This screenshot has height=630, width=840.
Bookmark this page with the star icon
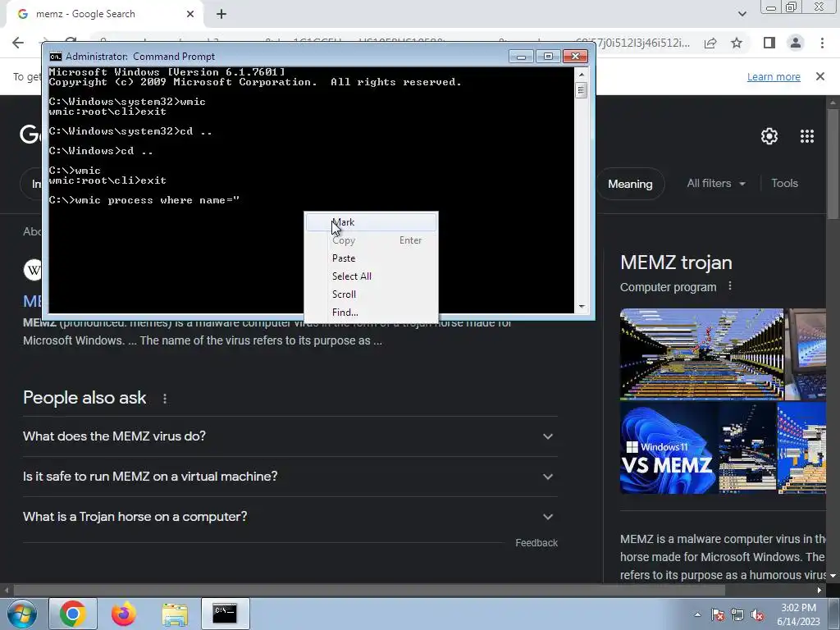pyautogui.click(x=737, y=43)
